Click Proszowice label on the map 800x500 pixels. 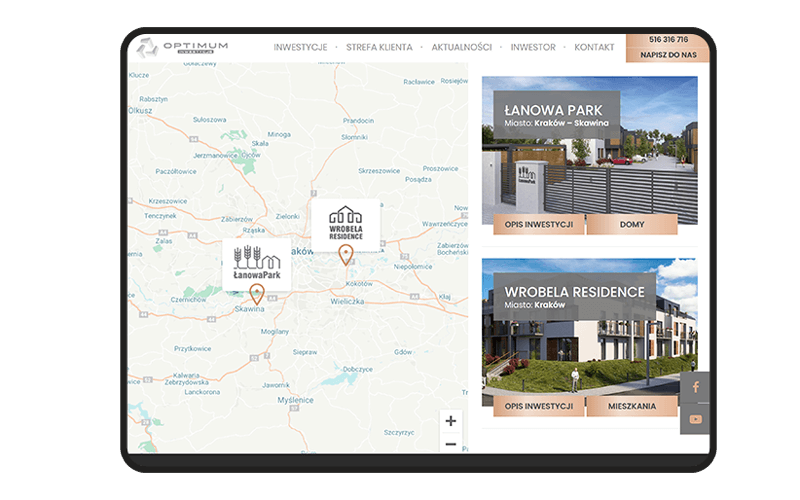[440, 169]
